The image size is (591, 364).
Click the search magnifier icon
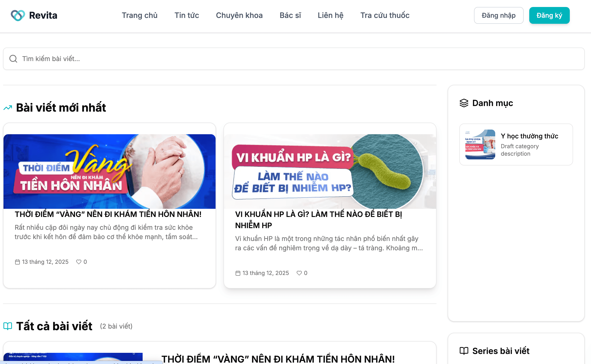13,59
